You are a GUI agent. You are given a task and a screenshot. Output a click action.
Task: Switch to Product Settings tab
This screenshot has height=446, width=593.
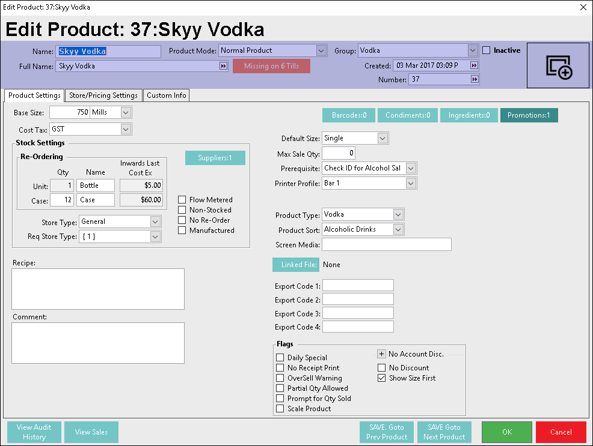pos(34,95)
